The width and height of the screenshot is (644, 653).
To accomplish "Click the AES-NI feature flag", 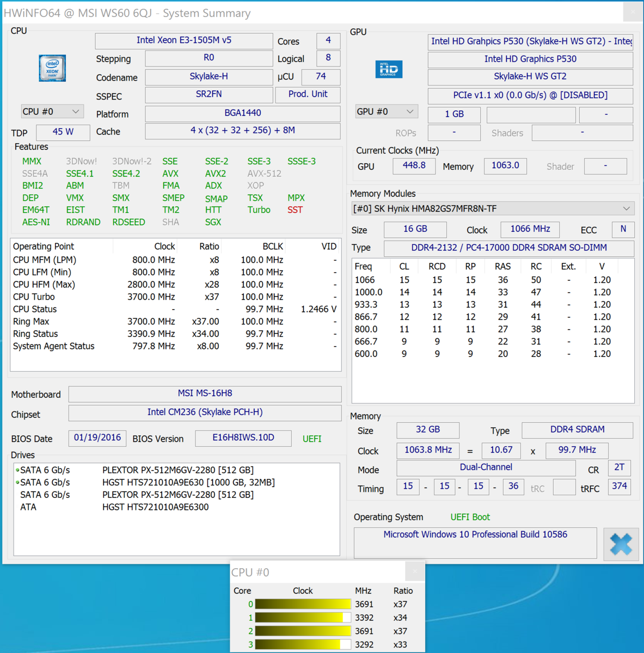I will 36,222.
